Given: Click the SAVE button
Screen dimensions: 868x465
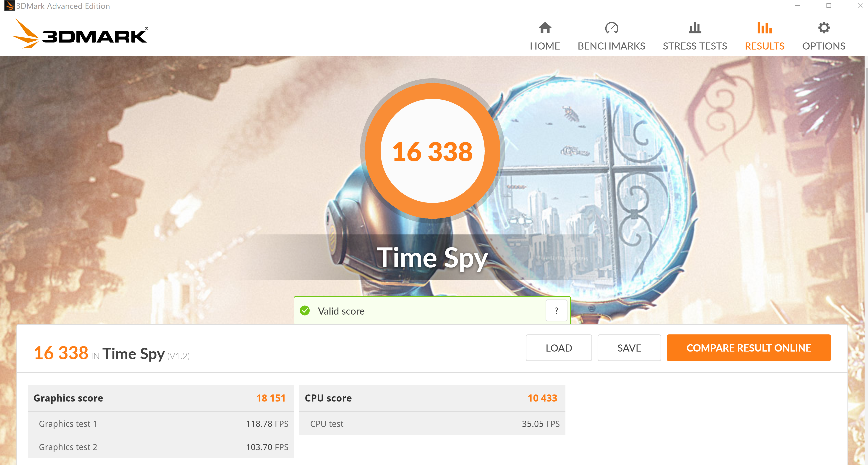Looking at the screenshot, I should [629, 348].
